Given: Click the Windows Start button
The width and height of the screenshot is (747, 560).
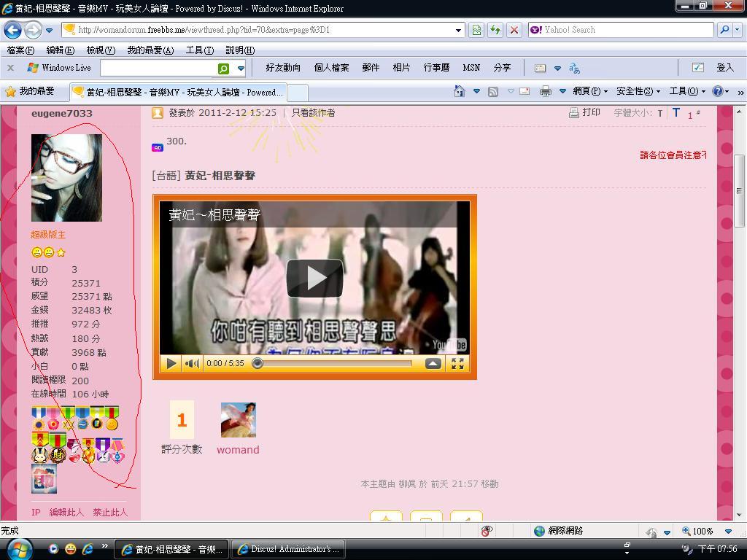Looking at the screenshot, I should pos(19,550).
